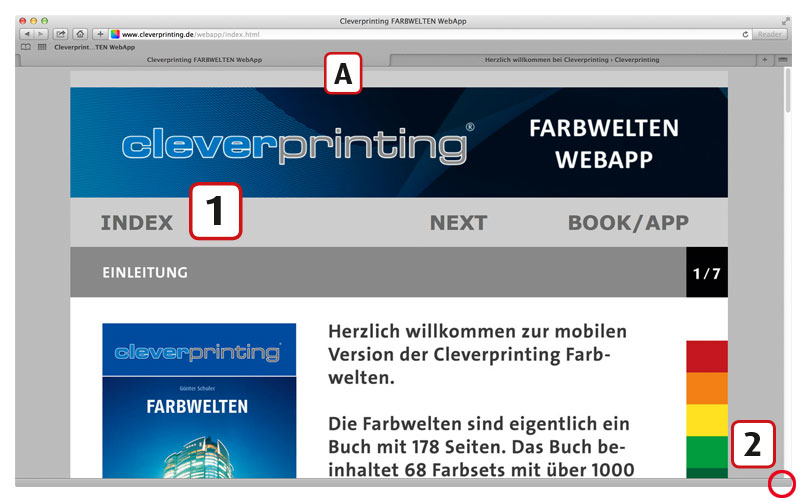Click the plus Add Bookmark button

coord(100,34)
